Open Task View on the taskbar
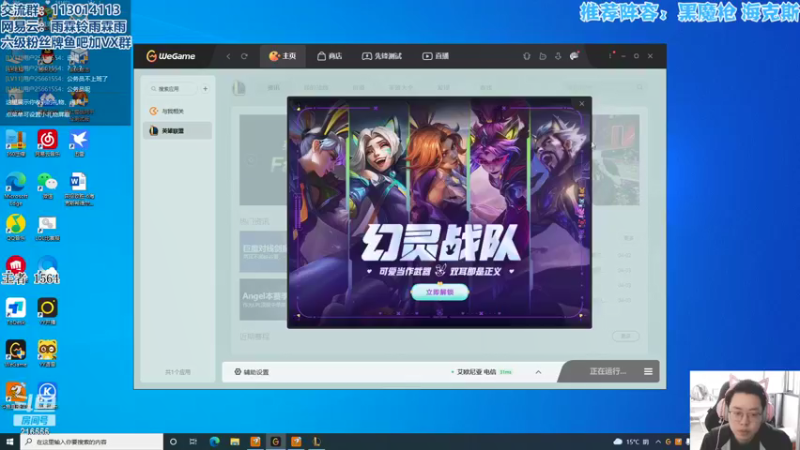The height and width of the screenshot is (450, 800). (193, 442)
